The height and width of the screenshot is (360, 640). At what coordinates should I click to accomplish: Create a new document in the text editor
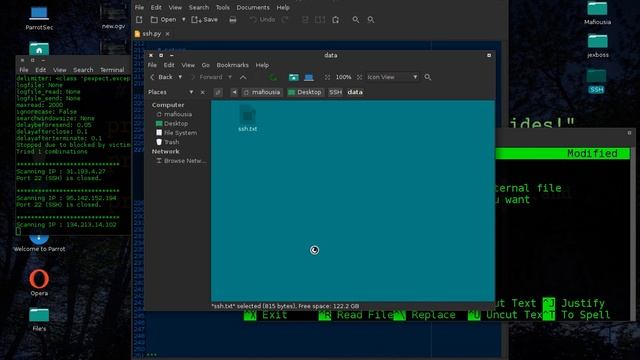click(x=139, y=20)
